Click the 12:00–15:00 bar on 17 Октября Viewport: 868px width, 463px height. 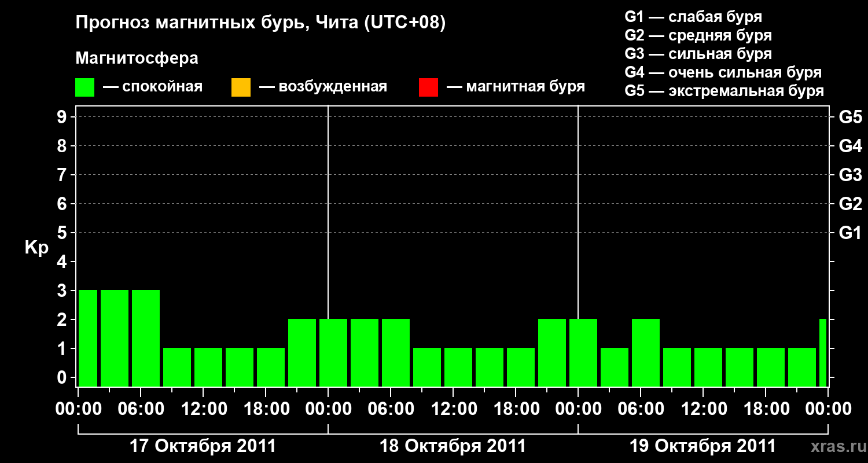point(208,367)
